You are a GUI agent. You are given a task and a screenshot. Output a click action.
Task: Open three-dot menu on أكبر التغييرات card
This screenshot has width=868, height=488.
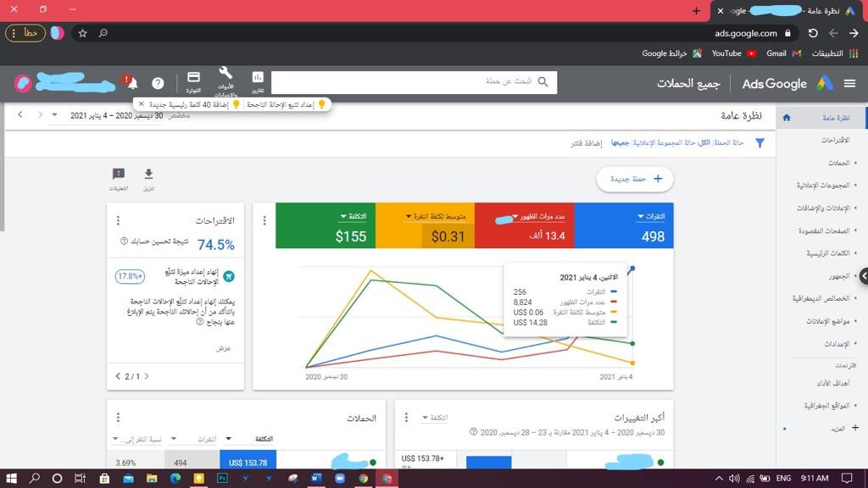[406, 417]
